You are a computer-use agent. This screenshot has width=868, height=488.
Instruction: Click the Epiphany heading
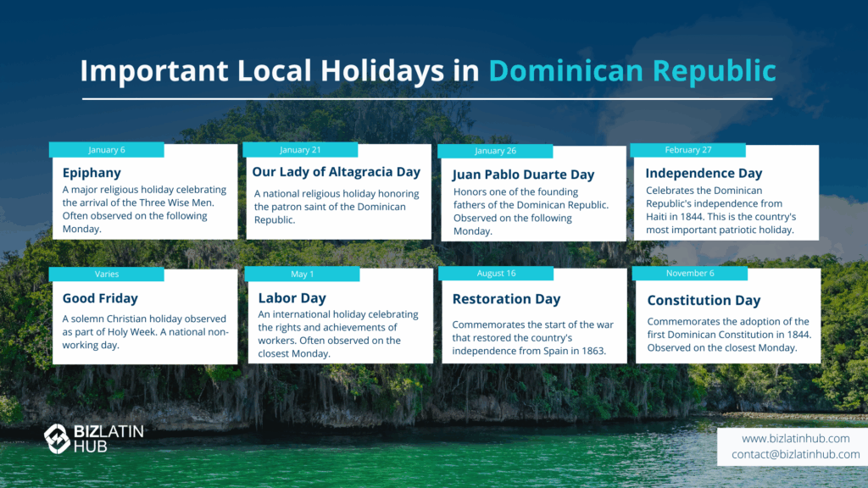click(92, 173)
